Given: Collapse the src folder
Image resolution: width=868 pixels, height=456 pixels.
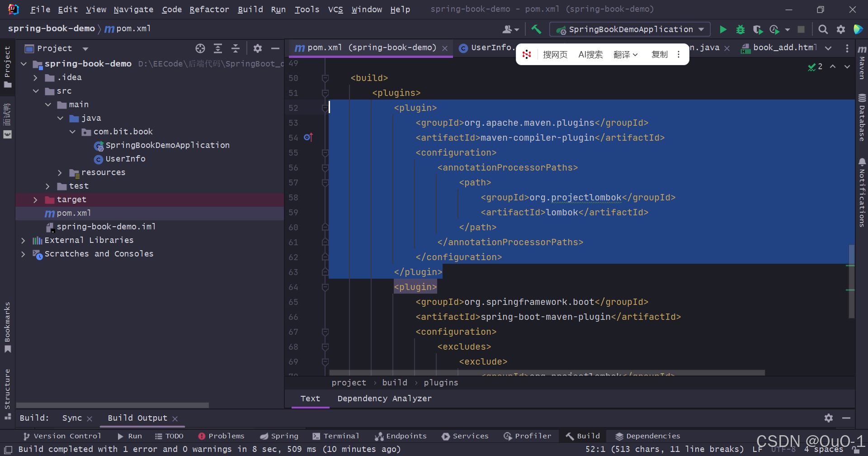Looking at the screenshot, I should (x=35, y=91).
